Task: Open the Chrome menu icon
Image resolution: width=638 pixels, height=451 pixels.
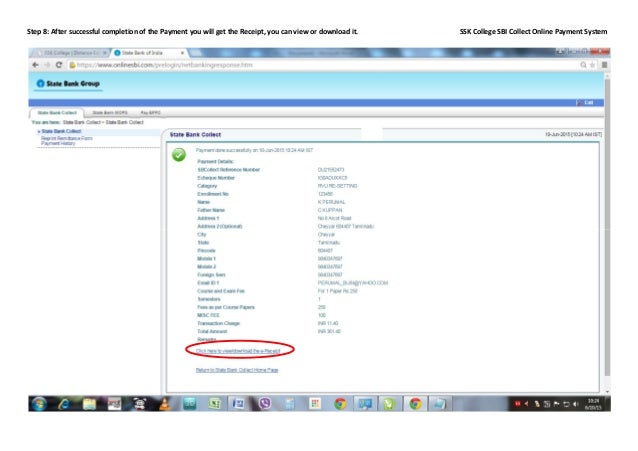Action: 605,65
